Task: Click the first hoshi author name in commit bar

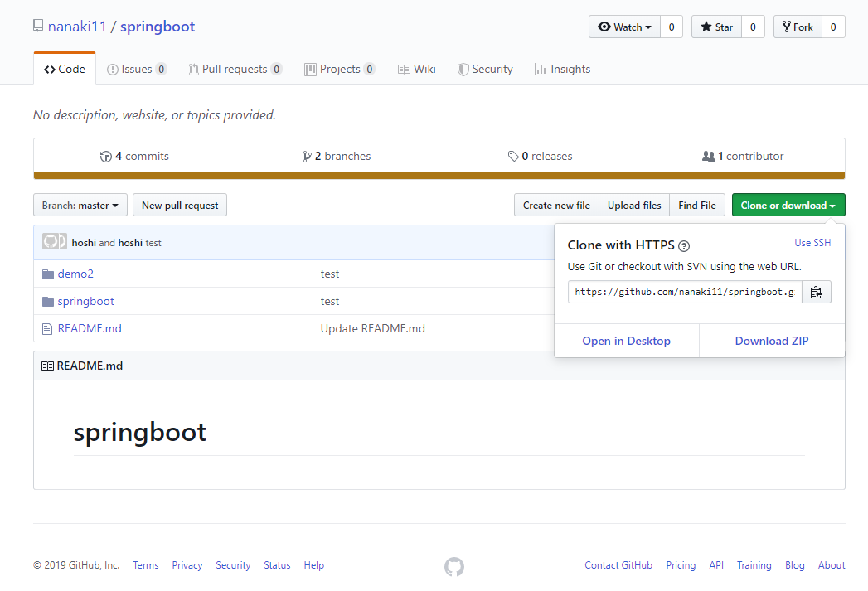Action: (84, 243)
